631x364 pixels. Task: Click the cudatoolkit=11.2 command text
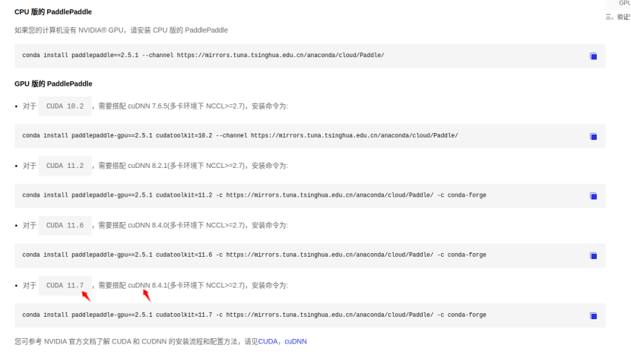pyautogui.click(x=255, y=195)
